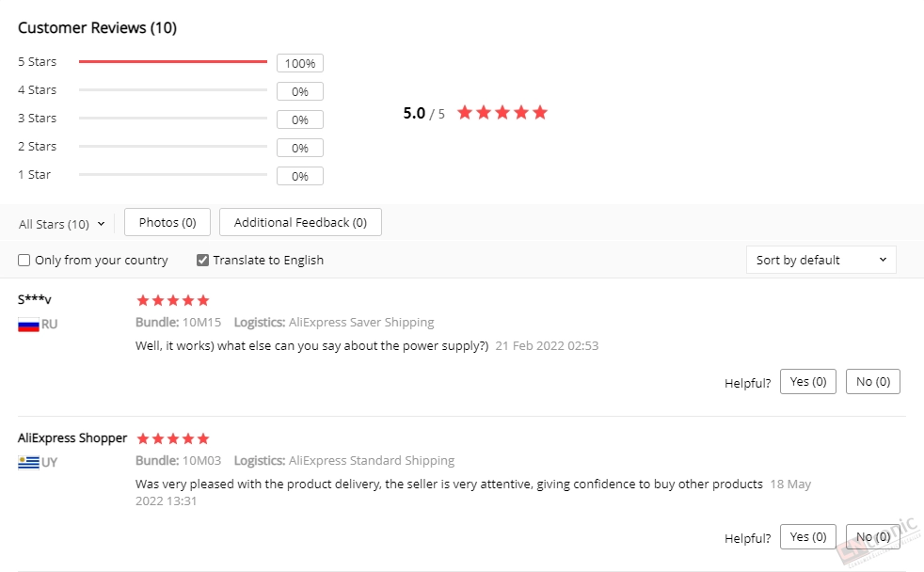924x572 pixels.
Task: Mark S***v's review helpful with Yes
Action: [808, 382]
